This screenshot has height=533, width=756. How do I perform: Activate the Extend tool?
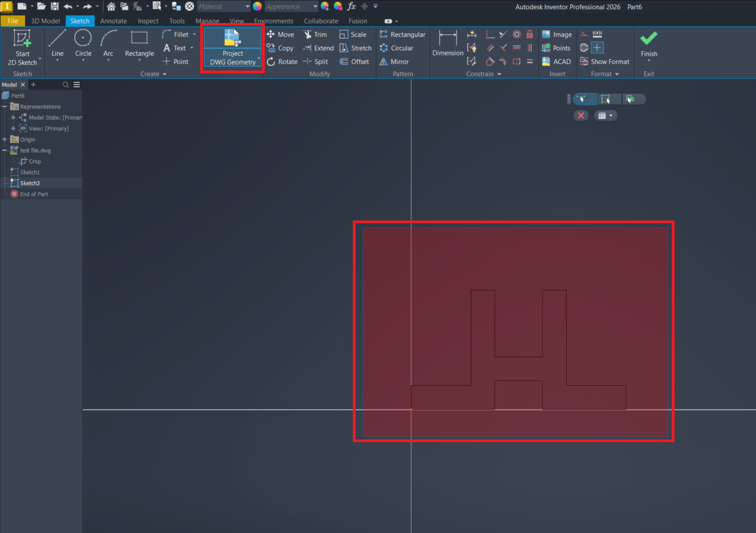tap(318, 48)
